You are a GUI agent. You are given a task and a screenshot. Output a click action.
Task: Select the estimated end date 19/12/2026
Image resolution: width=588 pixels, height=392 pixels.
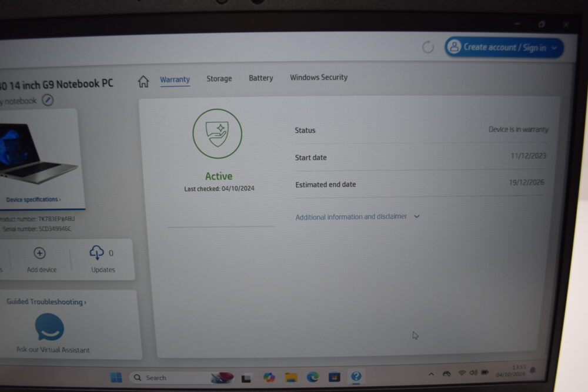point(526,183)
